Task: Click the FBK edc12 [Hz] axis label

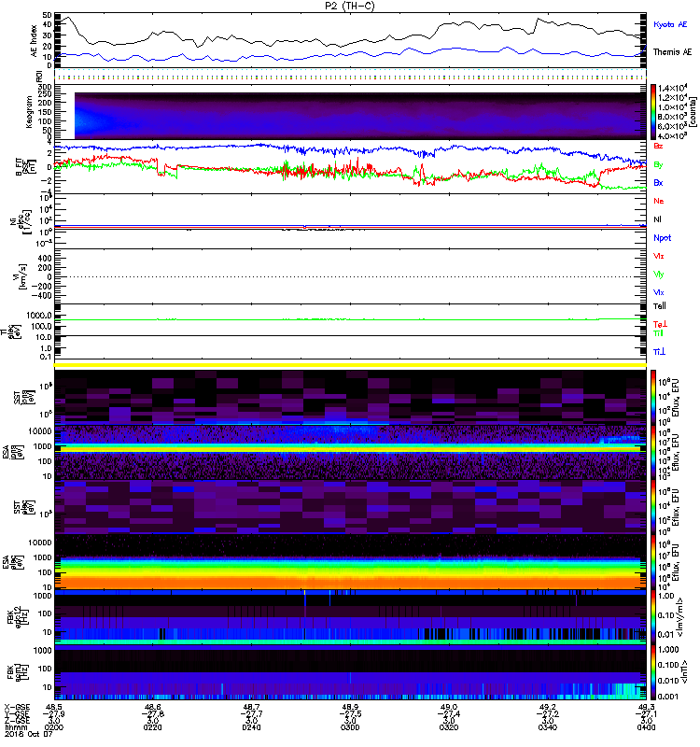Action: (20, 617)
